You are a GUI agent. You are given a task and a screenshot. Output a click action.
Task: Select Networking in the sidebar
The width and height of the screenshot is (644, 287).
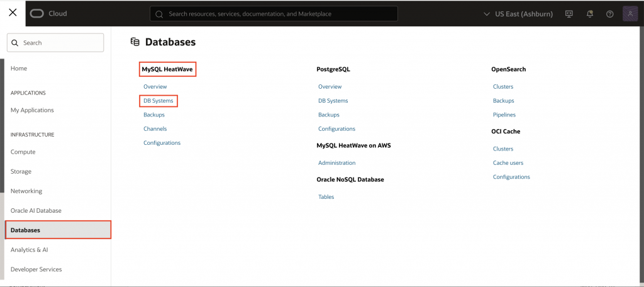click(26, 191)
